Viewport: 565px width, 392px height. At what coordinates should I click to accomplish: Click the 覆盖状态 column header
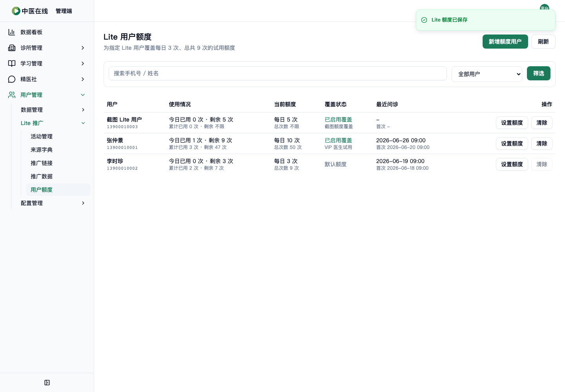[335, 104]
